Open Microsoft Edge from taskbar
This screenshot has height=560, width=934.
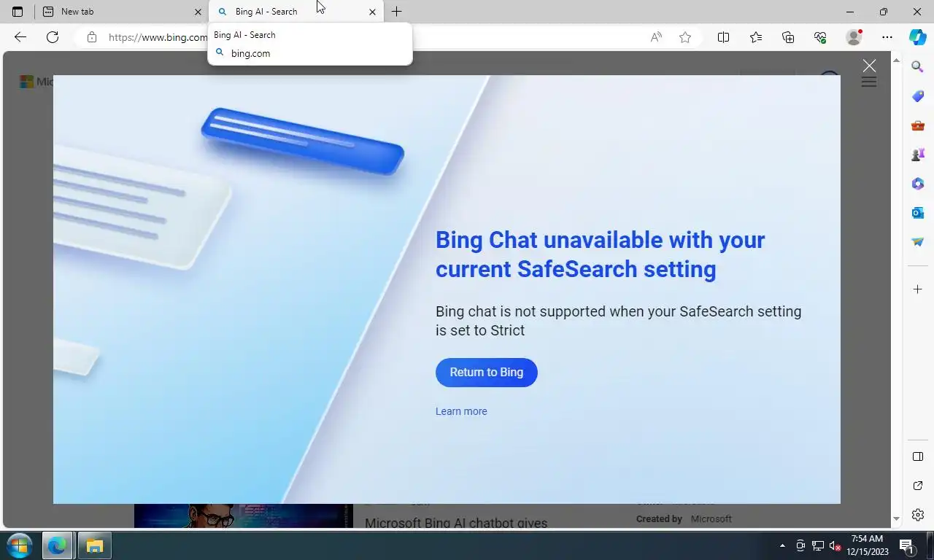tap(57, 545)
